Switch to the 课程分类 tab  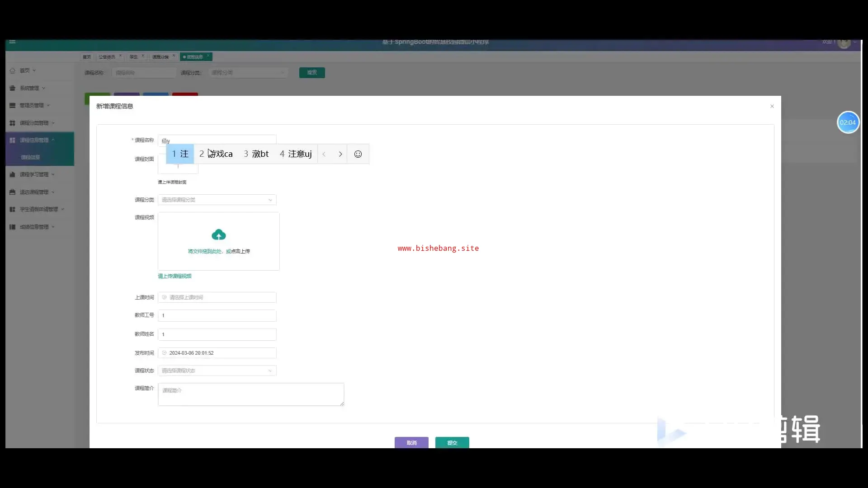tap(160, 57)
